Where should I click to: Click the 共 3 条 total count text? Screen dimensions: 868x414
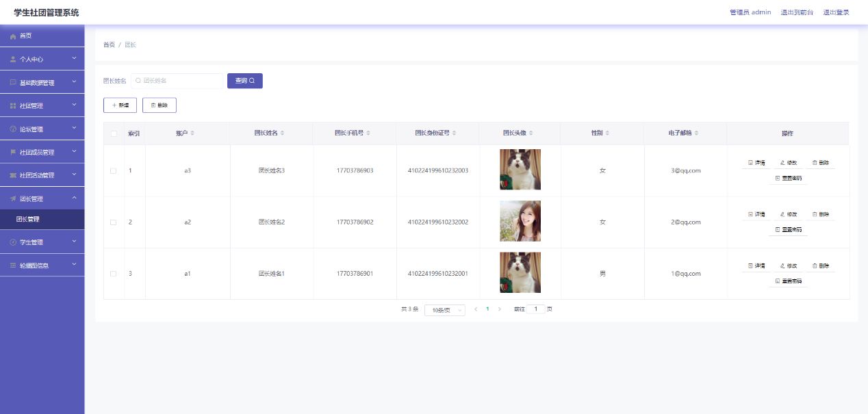pyautogui.click(x=409, y=309)
